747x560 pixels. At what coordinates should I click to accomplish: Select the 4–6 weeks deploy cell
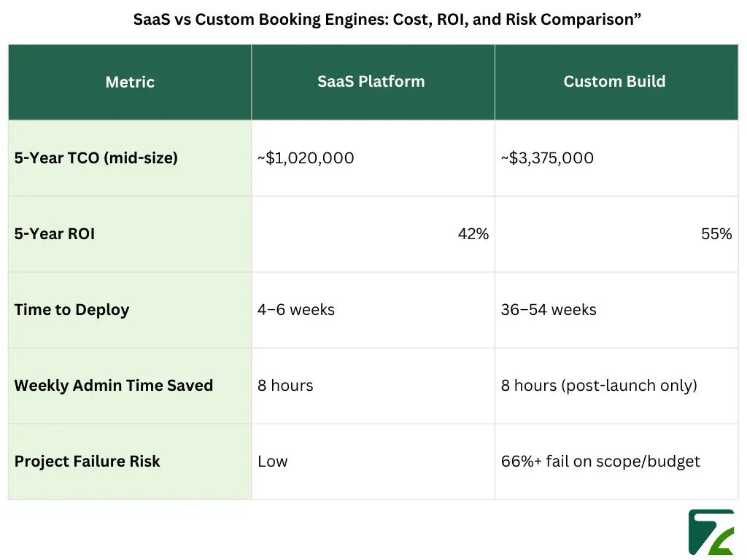tap(296, 310)
